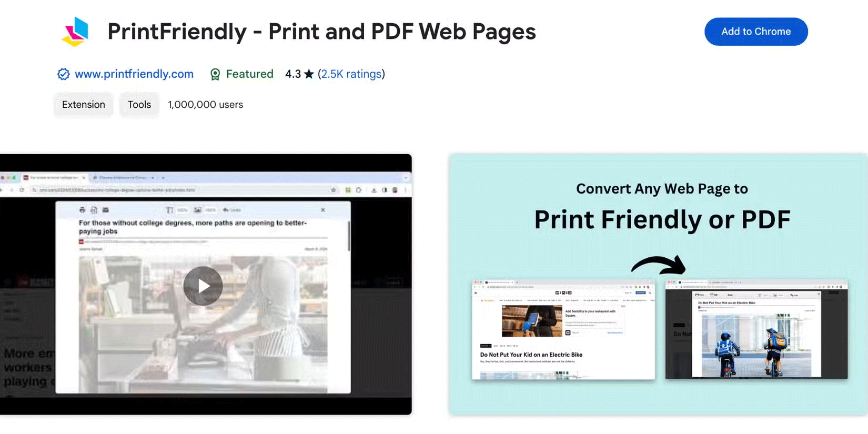Screen dimensions: 868x434
Task: Click the verified publisher badge icon
Action: pos(63,74)
